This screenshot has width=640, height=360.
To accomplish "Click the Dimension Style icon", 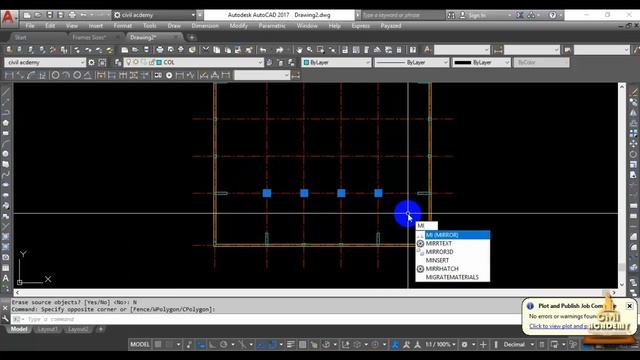I will point(498,50).
